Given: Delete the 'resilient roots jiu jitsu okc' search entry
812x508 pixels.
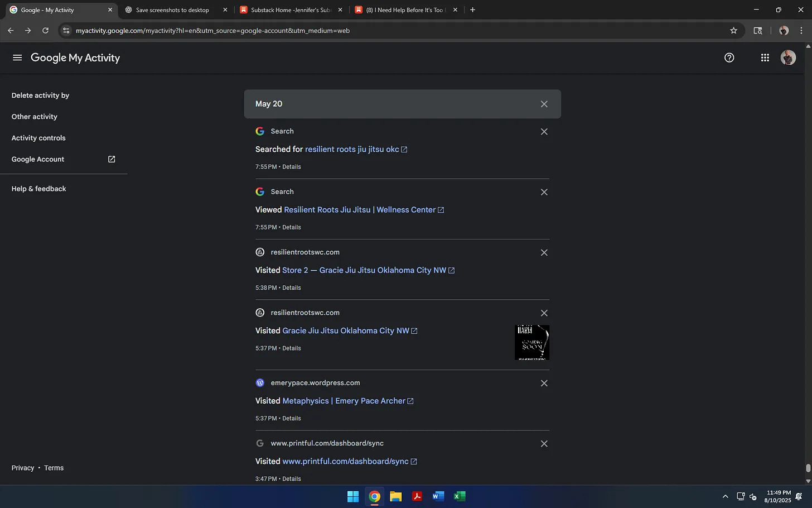Looking at the screenshot, I should [544, 132].
